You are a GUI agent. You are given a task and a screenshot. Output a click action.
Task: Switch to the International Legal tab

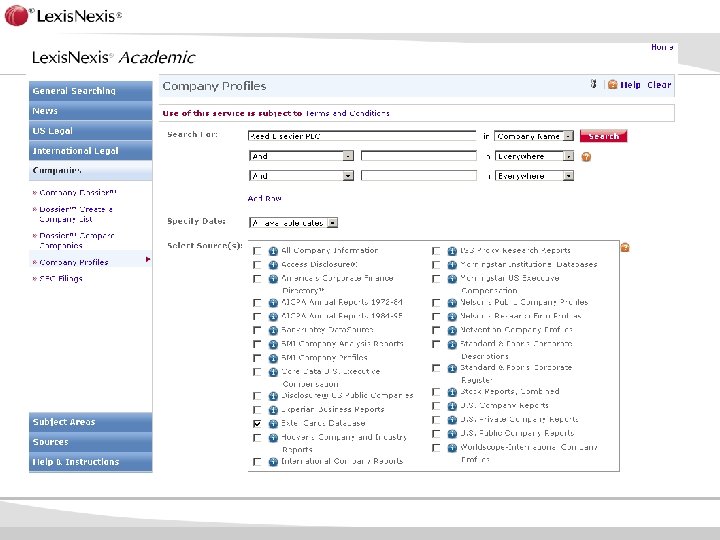[x=90, y=151]
